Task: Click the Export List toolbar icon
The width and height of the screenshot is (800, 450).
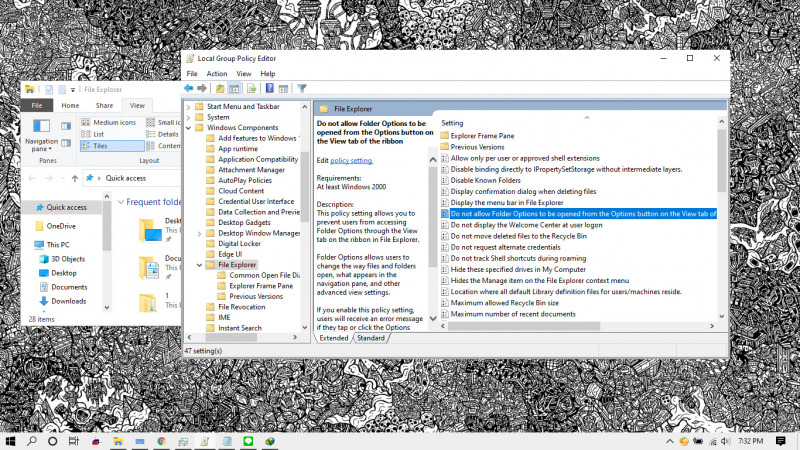Action: tap(252, 88)
